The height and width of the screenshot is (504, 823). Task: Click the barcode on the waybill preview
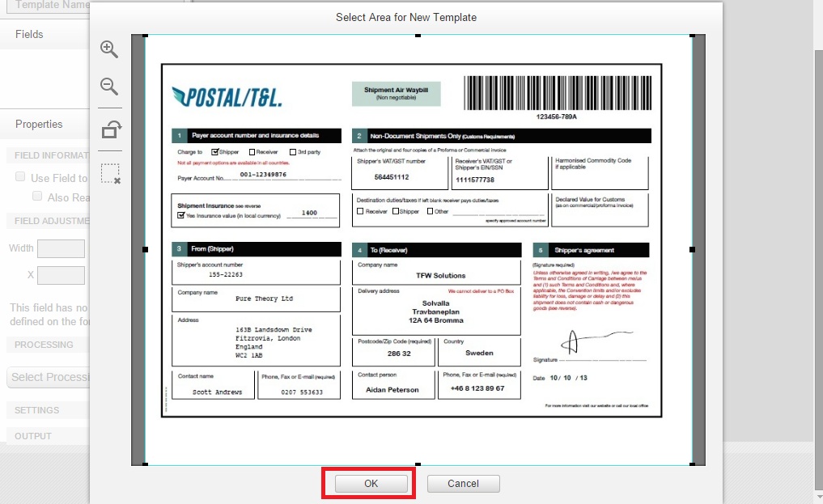(x=557, y=93)
